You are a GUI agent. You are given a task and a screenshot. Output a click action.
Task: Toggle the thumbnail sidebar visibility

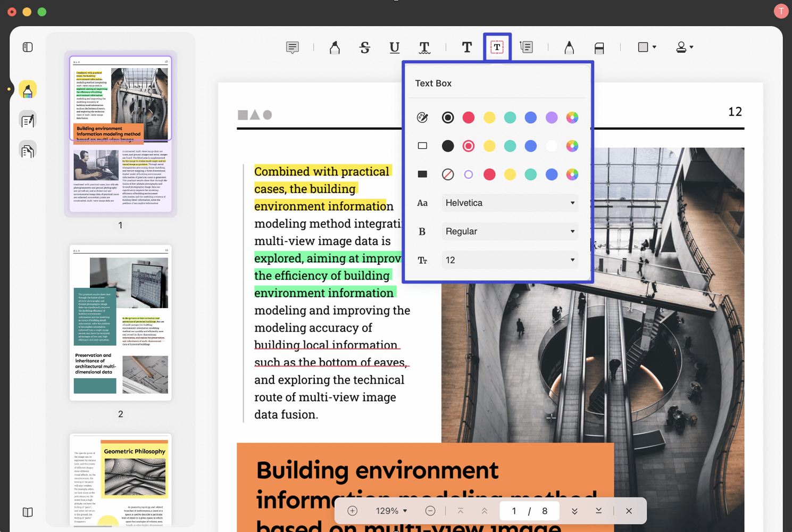click(27, 47)
